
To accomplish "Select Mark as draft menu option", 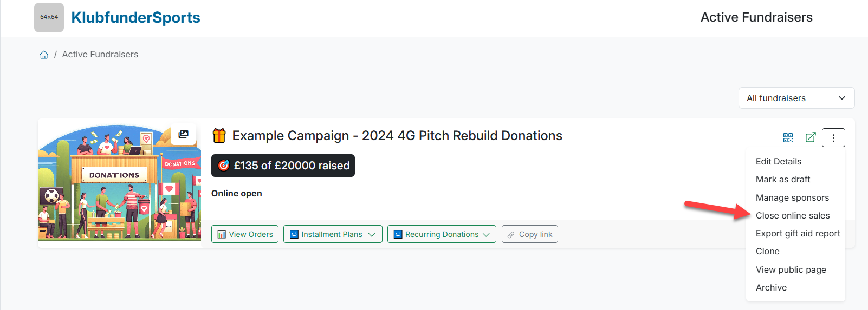I will pyautogui.click(x=783, y=179).
